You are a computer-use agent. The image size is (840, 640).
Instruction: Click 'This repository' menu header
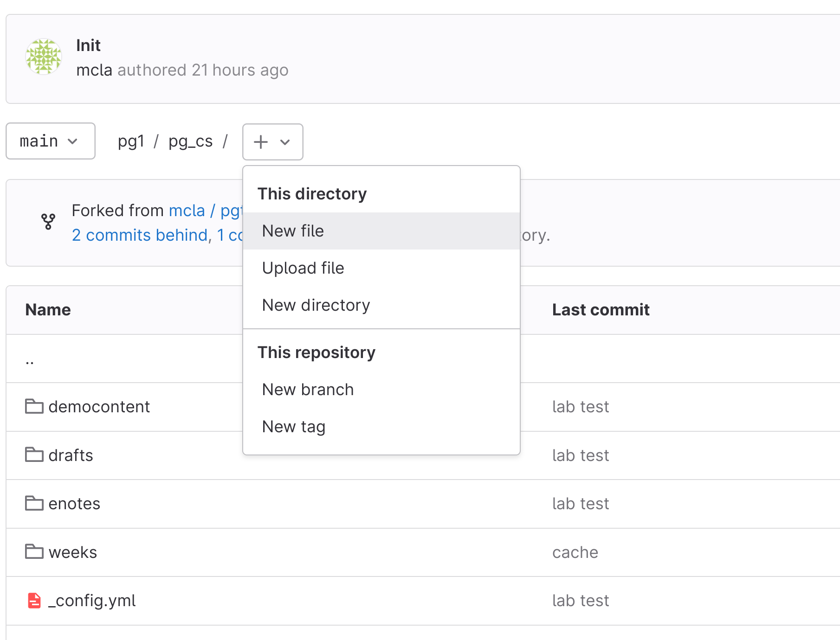point(317,352)
